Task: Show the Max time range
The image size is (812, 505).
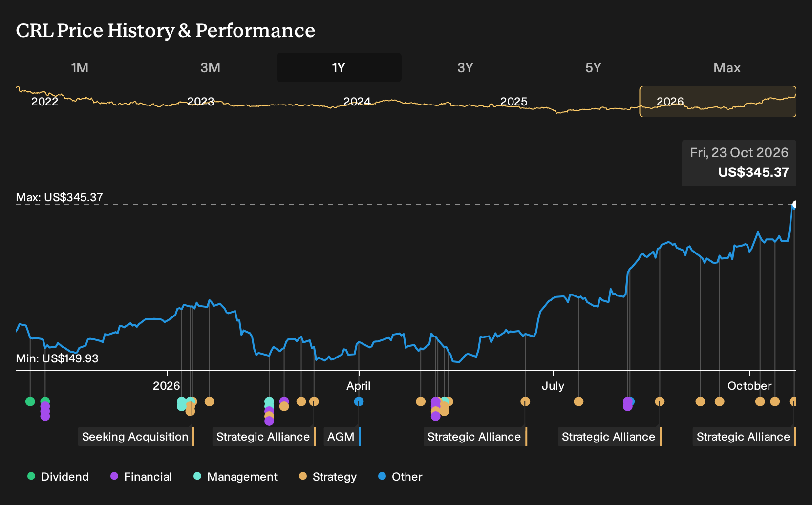Action: (x=727, y=67)
